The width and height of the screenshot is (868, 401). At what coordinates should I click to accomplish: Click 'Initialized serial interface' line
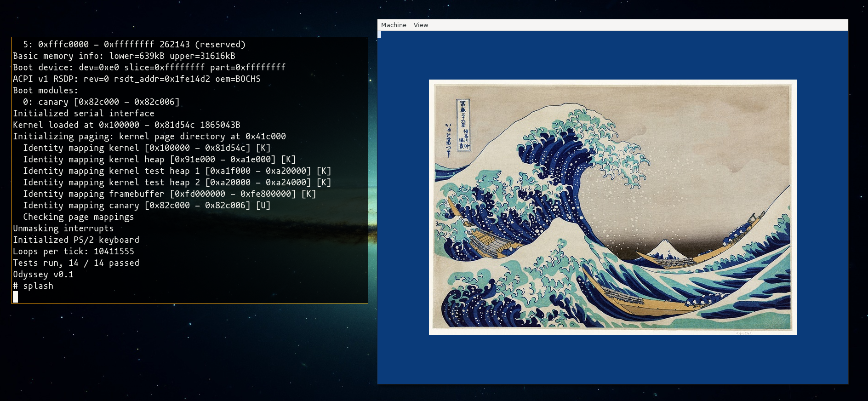pyautogui.click(x=84, y=113)
